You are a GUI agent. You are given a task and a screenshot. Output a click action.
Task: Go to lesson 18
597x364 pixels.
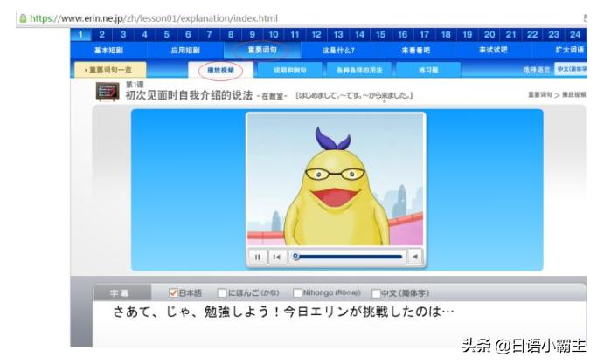click(446, 35)
